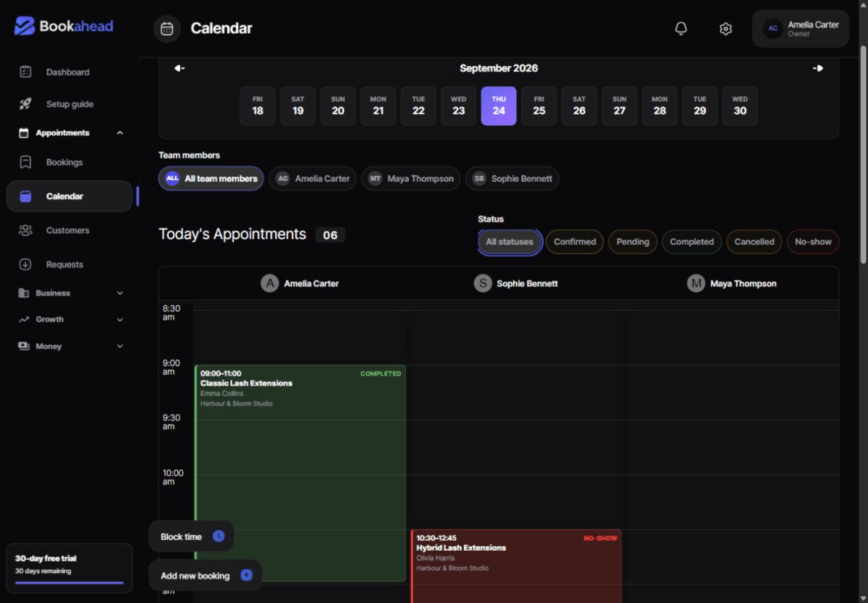Click Maya Thompson column avatar M
Viewport: 868px width, 603px height.
[x=696, y=283]
